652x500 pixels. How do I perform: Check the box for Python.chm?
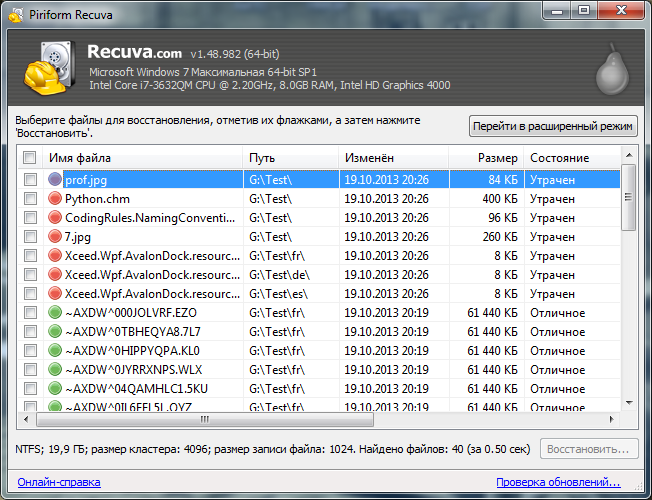tap(30, 199)
